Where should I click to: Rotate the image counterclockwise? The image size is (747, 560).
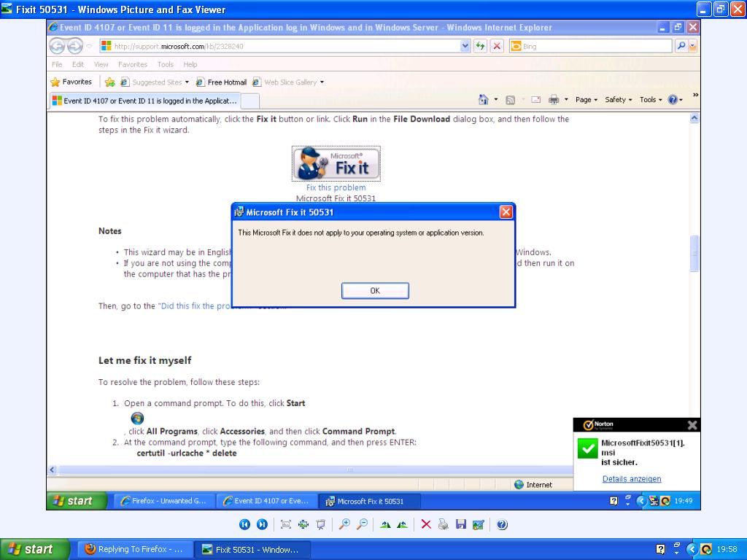pos(403,524)
